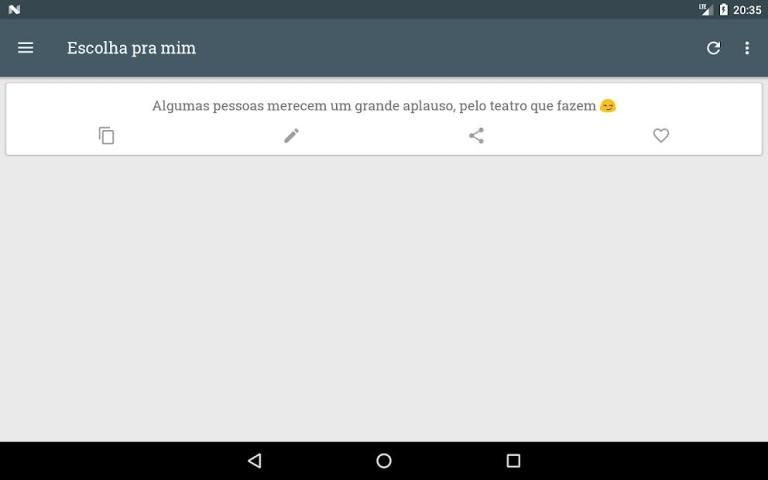Tap the LTE signal indicator
This screenshot has width=768, height=480.
click(x=706, y=9)
